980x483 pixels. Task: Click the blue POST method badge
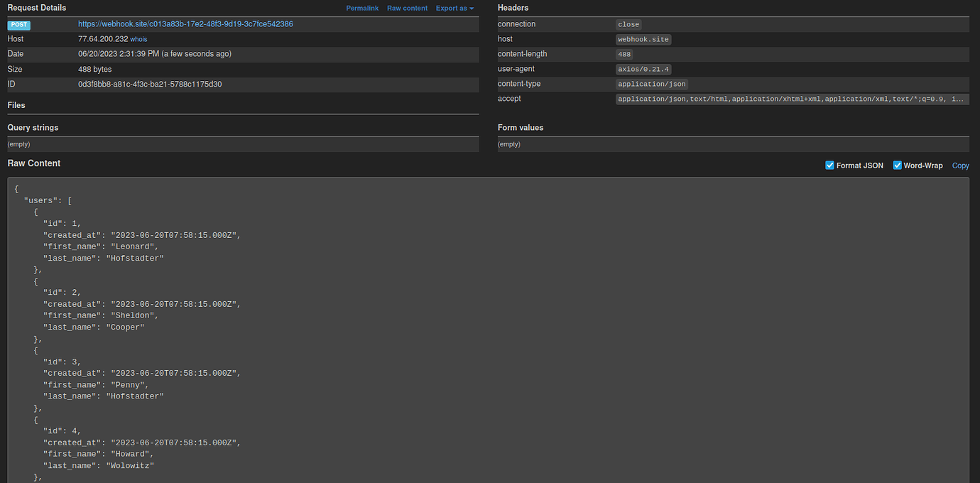coord(18,24)
